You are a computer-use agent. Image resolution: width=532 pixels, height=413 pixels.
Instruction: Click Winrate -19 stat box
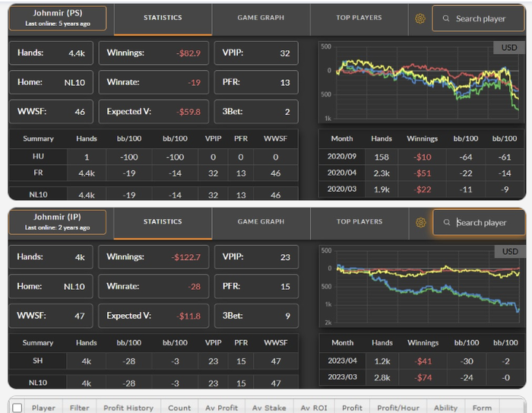(154, 82)
